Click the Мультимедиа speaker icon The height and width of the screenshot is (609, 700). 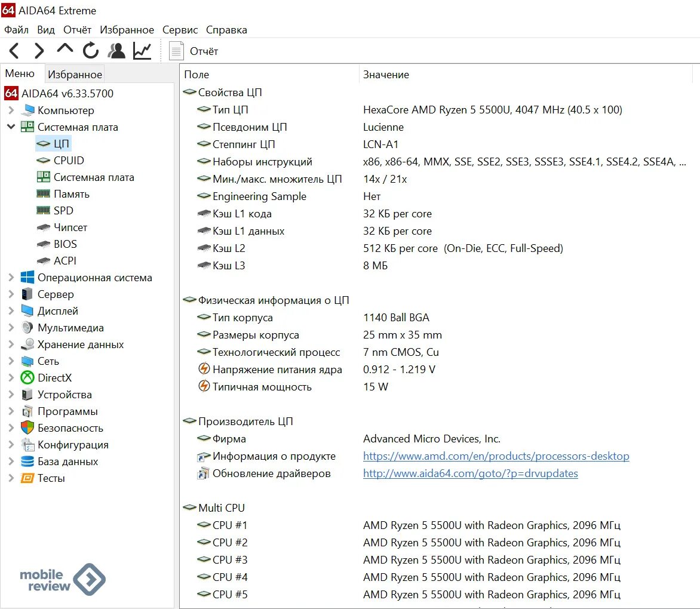tap(27, 327)
